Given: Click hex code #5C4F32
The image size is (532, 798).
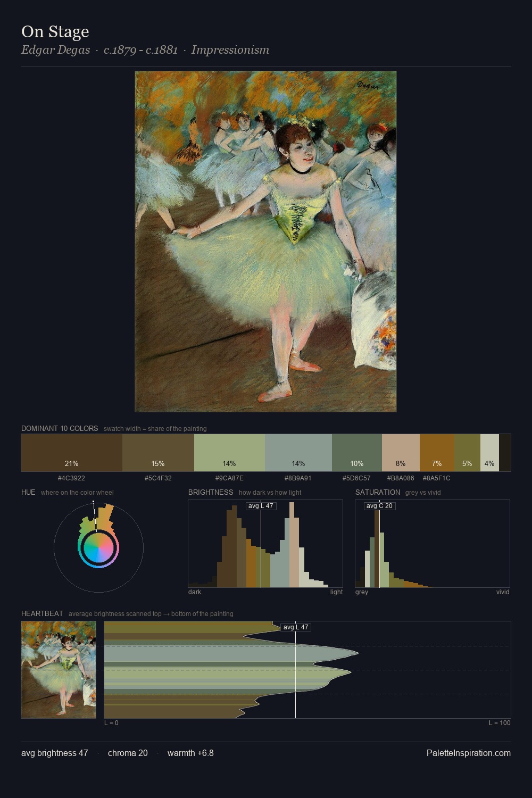Looking at the screenshot, I should [x=158, y=478].
